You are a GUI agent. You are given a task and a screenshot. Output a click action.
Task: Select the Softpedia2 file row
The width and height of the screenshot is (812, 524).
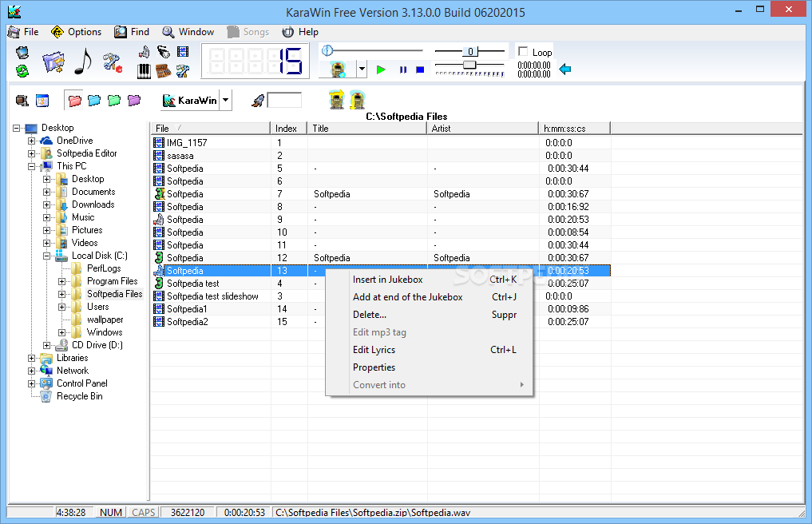381,321
